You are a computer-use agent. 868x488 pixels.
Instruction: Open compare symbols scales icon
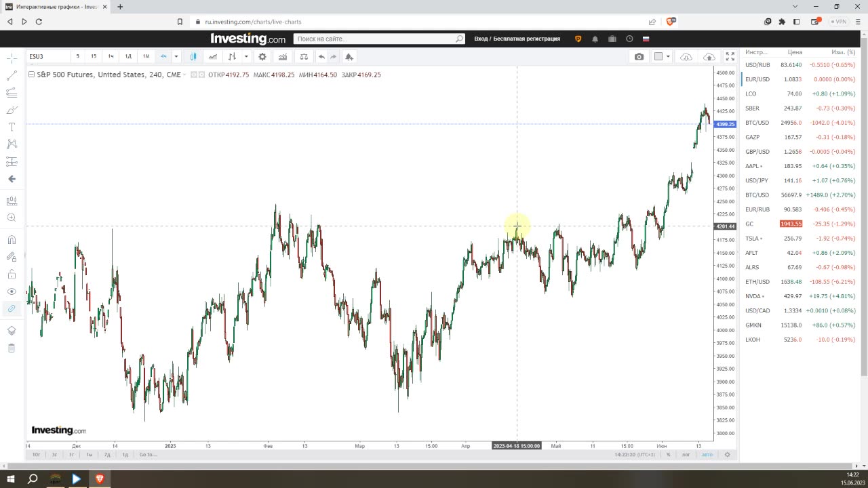(x=304, y=57)
